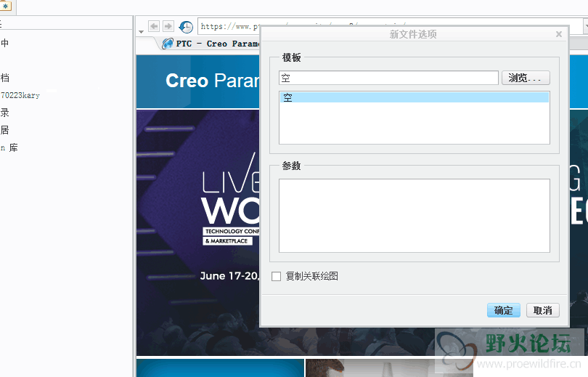Select the 库 item in left panel
Screen dimensions: 588x377
pyautogui.click(x=9, y=147)
